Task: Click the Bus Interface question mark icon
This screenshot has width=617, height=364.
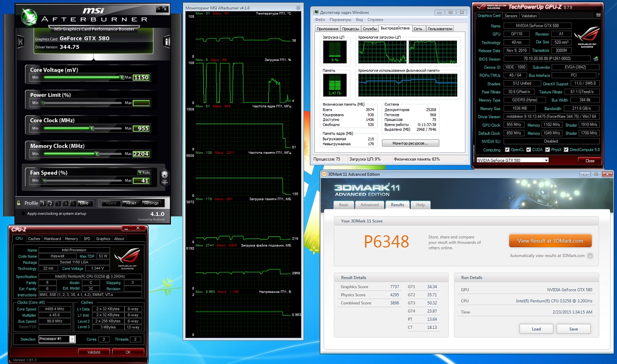Action: pos(598,75)
